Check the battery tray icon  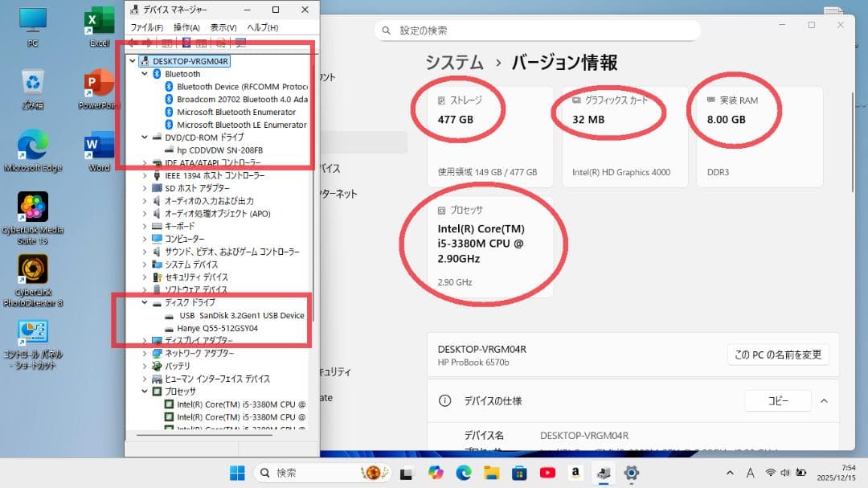(x=801, y=473)
